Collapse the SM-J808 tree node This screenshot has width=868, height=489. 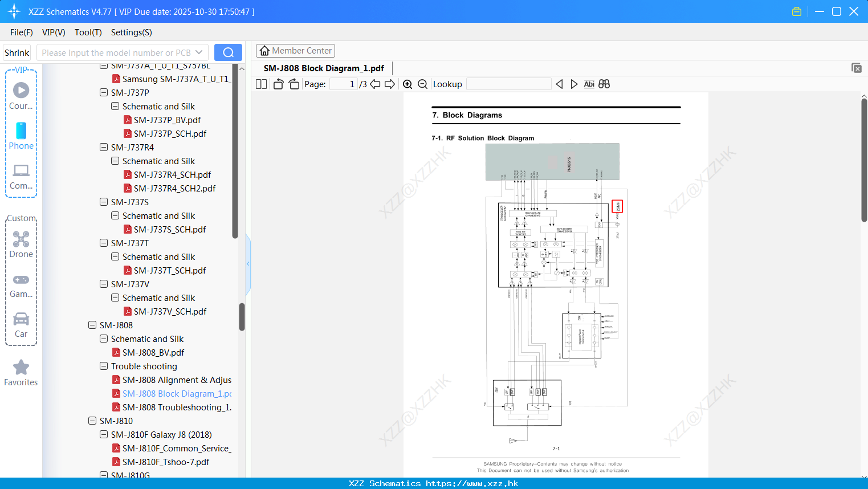[x=92, y=325]
